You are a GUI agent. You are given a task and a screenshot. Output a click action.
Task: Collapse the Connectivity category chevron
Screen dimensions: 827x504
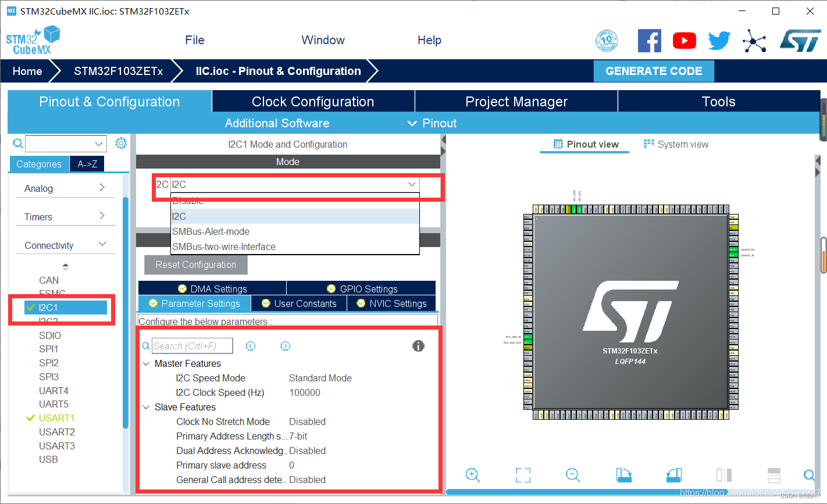[103, 244]
